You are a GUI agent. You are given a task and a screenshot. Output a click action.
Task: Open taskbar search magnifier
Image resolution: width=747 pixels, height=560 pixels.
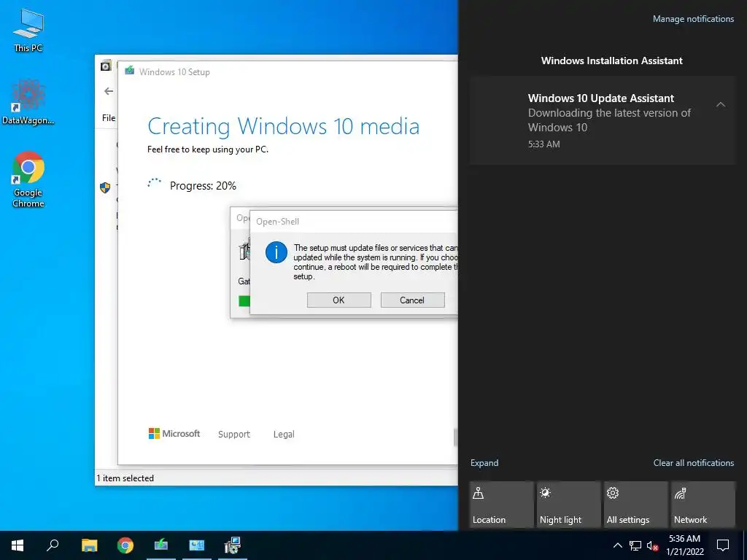[x=53, y=545]
